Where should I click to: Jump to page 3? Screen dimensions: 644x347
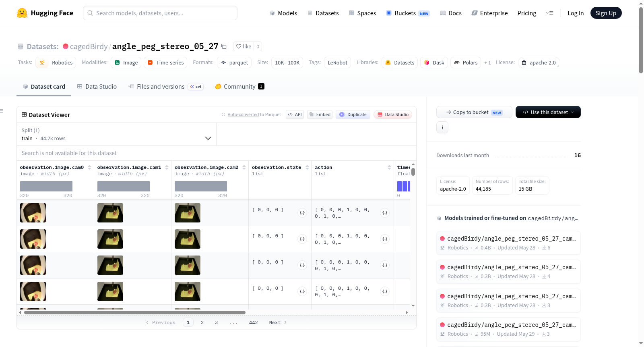point(217,322)
